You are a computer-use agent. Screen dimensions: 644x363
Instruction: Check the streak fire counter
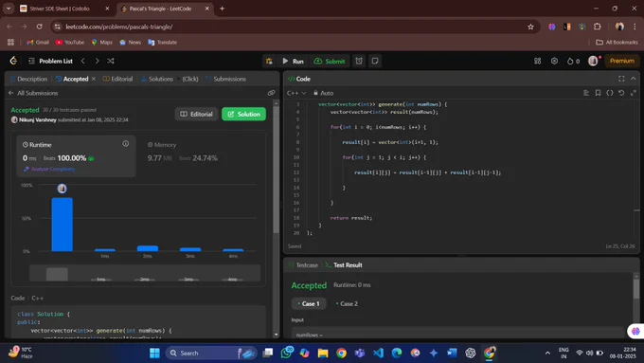[573, 61]
